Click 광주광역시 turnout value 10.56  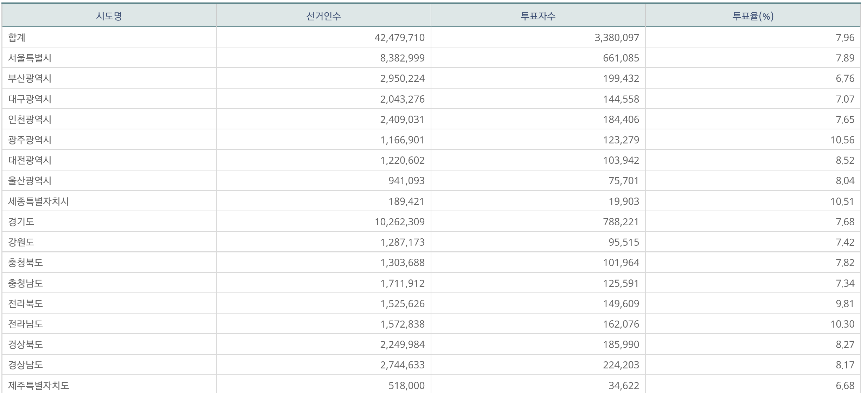842,140
